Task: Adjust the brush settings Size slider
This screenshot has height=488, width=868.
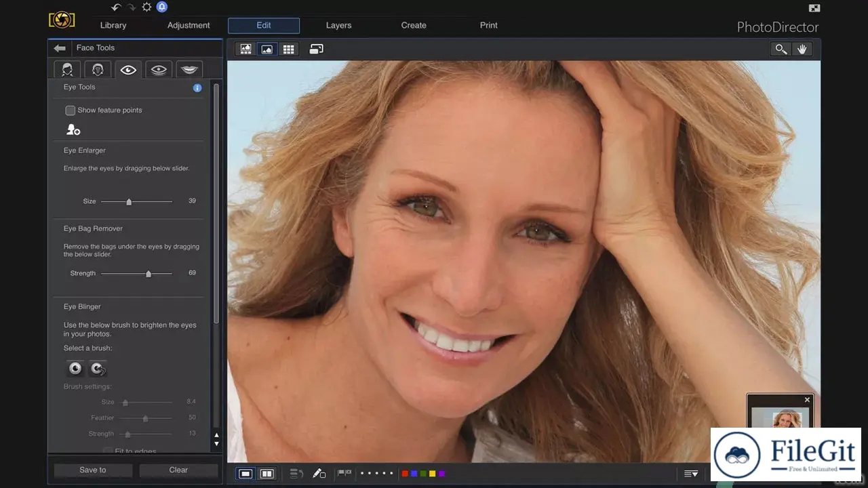Action: tap(145, 403)
